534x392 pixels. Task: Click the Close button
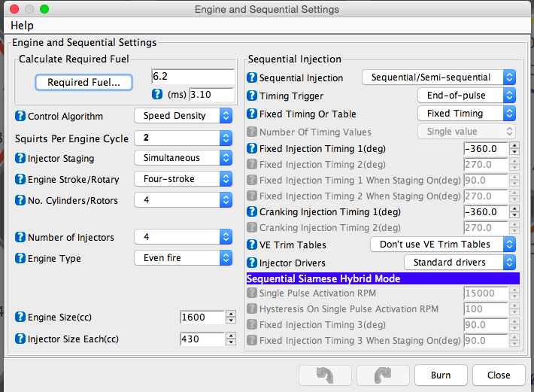pos(499,375)
